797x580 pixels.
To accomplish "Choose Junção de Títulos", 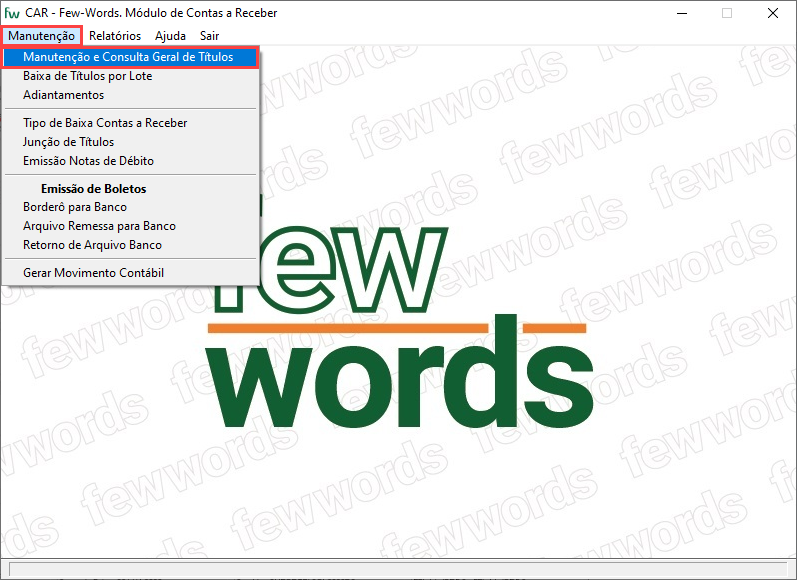I will click(131, 142).
